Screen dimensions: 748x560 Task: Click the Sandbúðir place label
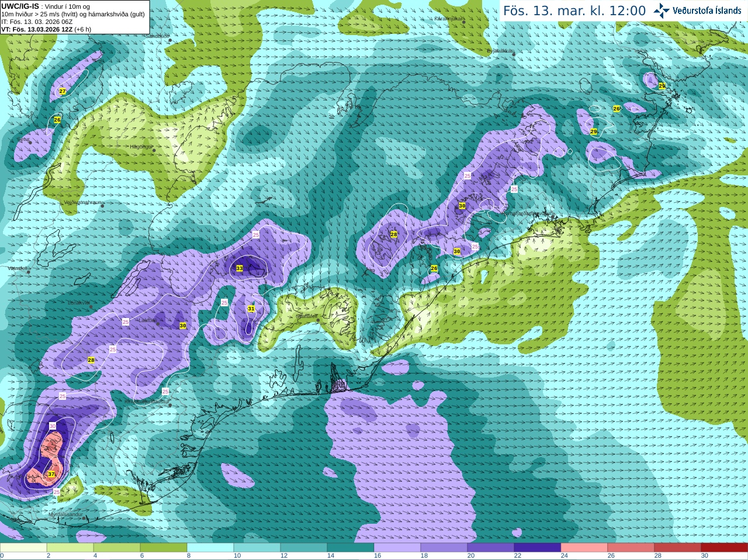click(x=157, y=36)
